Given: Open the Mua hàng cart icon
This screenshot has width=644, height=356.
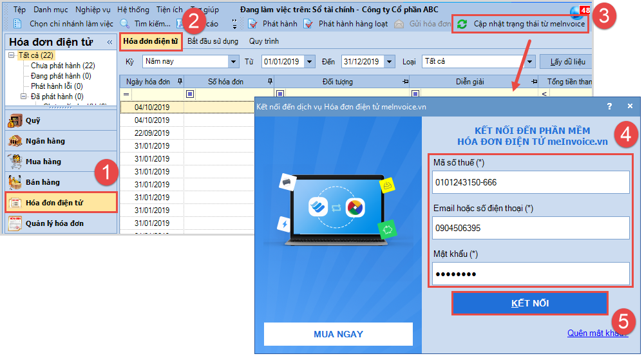Looking at the screenshot, I should point(15,162).
